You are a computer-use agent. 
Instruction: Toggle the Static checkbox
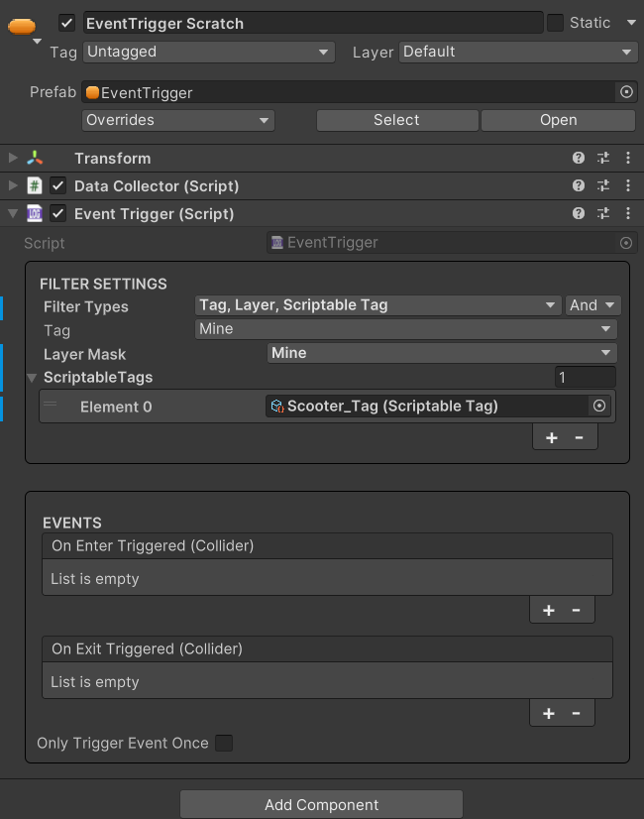click(555, 23)
